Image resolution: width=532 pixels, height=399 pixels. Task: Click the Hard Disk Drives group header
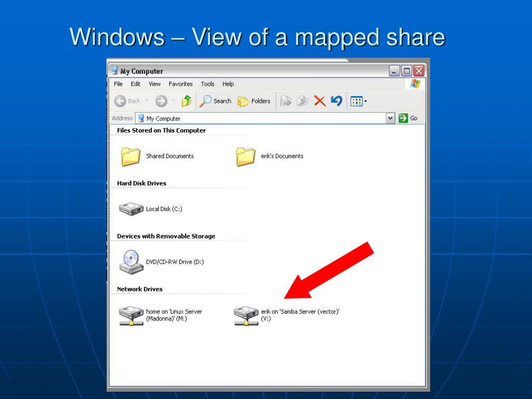141,183
